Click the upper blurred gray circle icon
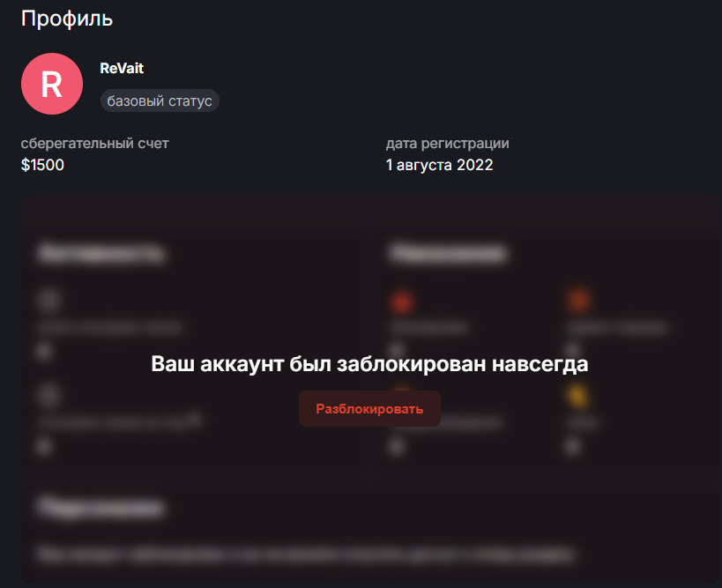Screen dimensions: 722x588 49,300
